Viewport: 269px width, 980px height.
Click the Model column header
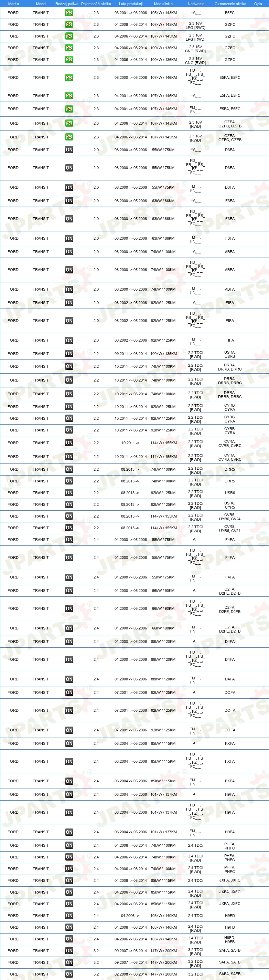[x=41, y=4]
